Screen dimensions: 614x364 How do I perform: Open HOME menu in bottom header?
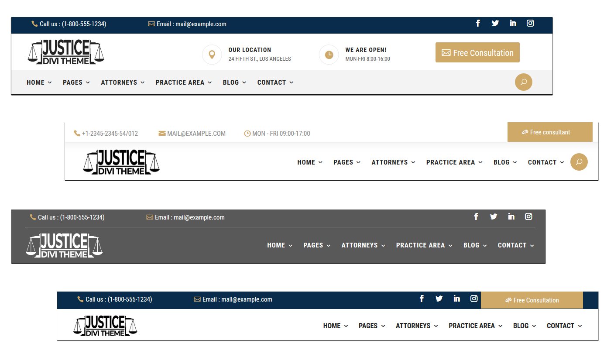click(x=336, y=326)
